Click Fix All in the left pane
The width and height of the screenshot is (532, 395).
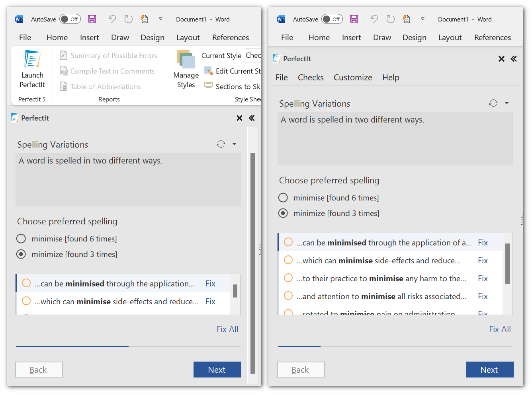tap(228, 329)
